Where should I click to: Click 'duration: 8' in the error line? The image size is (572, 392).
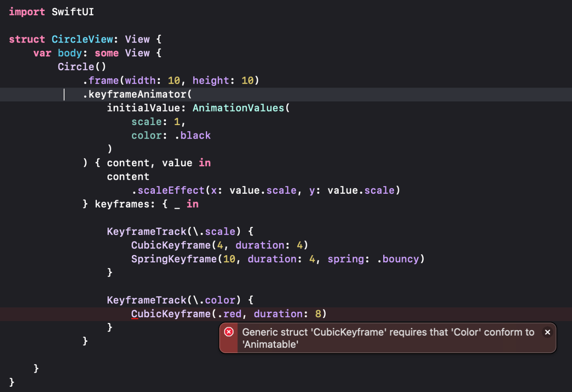point(288,314)
